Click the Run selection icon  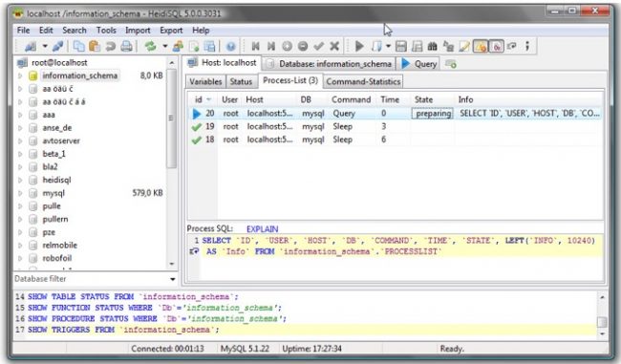pyautogui.click(x=376, y=47)
